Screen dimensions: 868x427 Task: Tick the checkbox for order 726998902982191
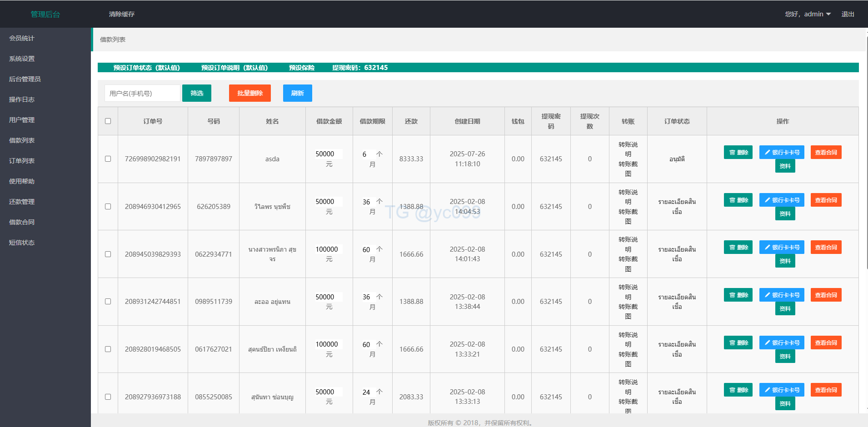tap(108, 159)
